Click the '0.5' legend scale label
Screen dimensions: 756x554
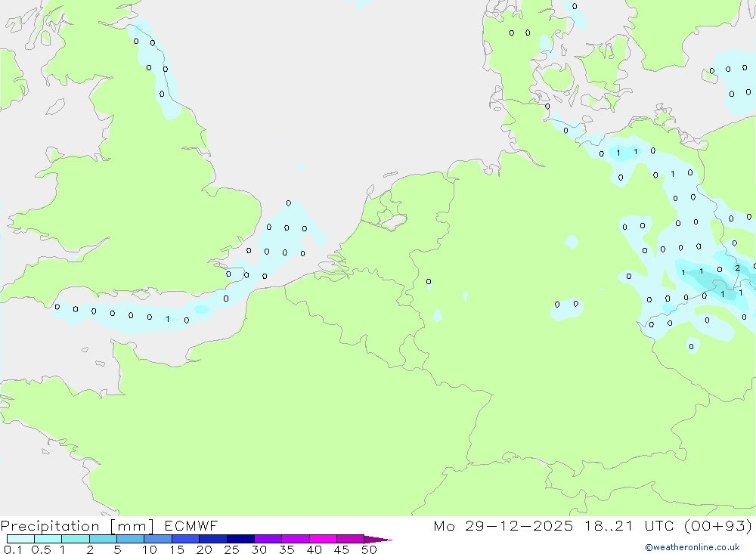(41, 549)
